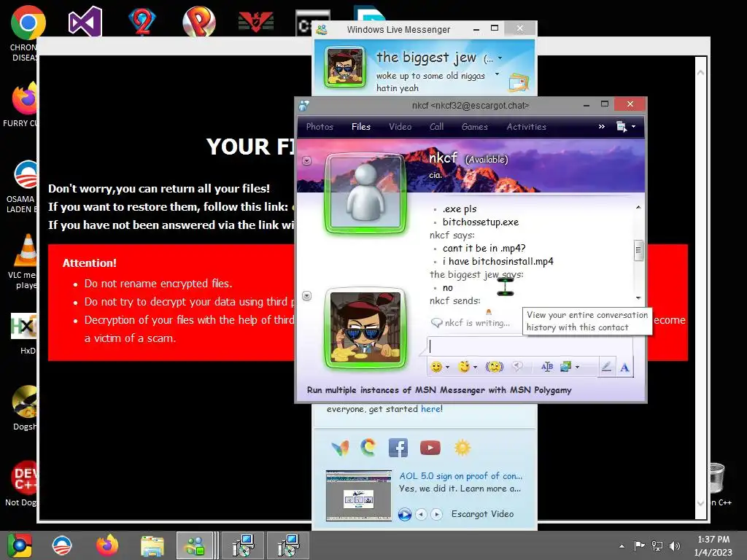Click the mail envelope icon in Messenger
The width and height of the screenshot is (747, 560).
click(519, 82)
